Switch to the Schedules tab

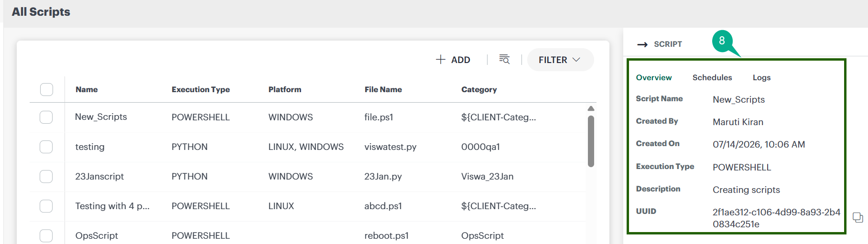click(712, 77)
